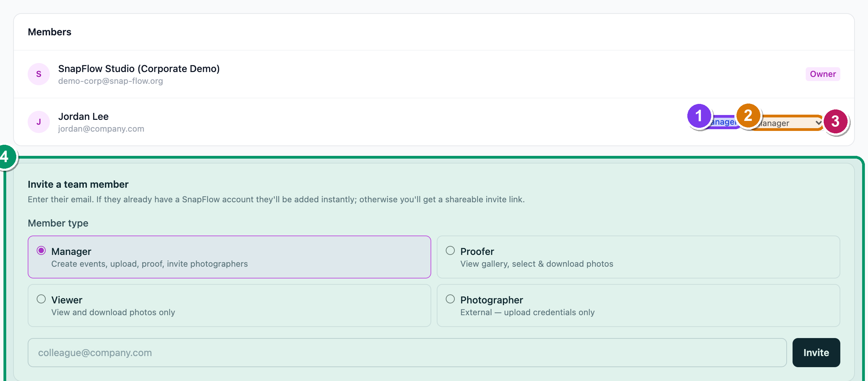Viewport: 868px width, 381px height.
Task: Click the demo-corp@snap-flow.org email text
Action: click(110, 81)
